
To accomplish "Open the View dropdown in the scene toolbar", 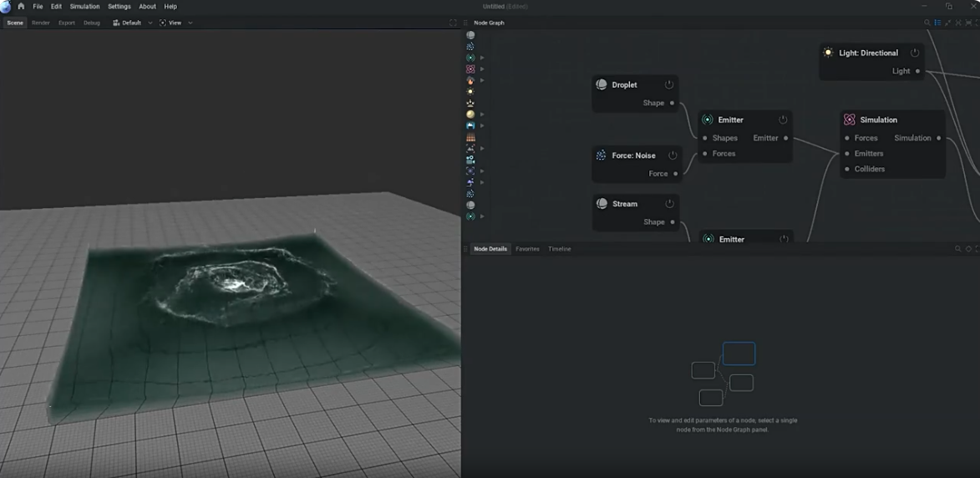I will click(175, 23).
